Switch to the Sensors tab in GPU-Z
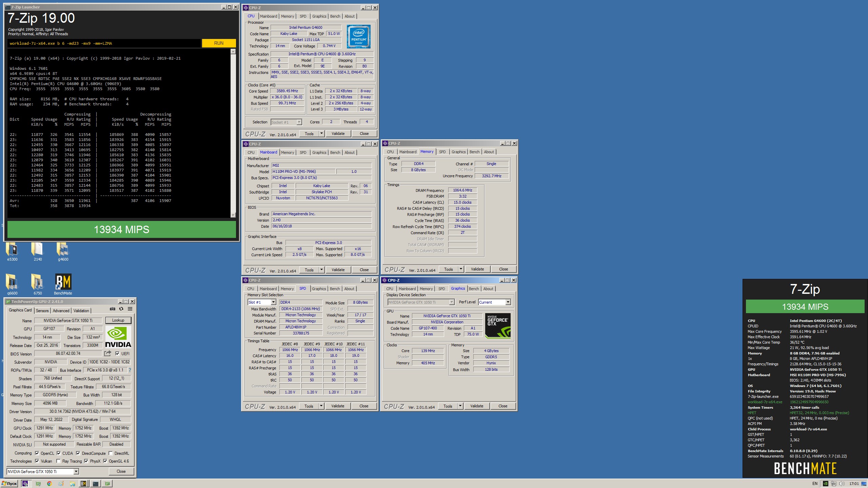 [x=42, y=310]
